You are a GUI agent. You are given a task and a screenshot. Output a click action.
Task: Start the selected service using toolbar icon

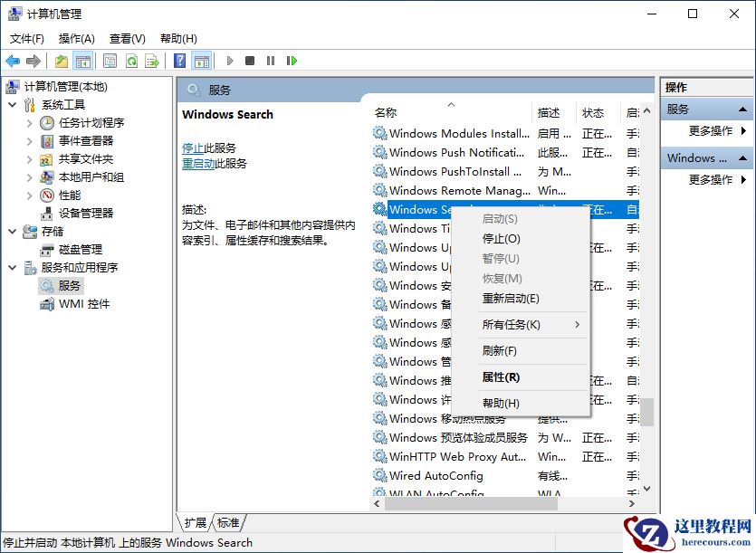click(228, 61)
